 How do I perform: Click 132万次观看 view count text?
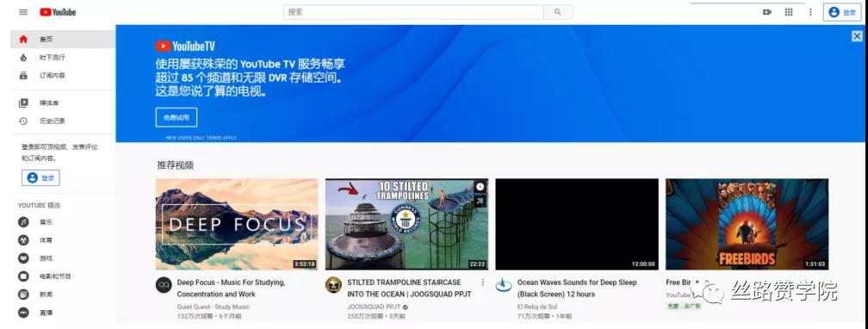(195, 316)
